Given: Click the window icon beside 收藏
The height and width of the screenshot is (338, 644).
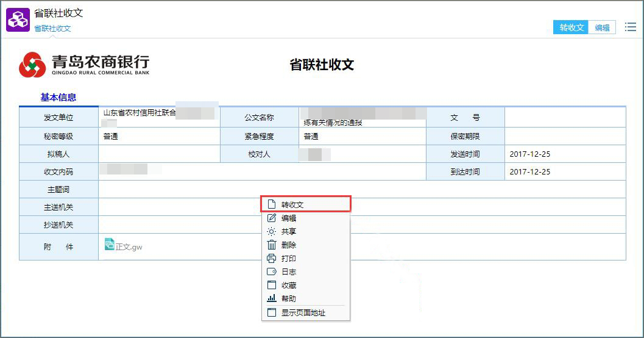Looking at the screenshot, I should coord(272,285).
